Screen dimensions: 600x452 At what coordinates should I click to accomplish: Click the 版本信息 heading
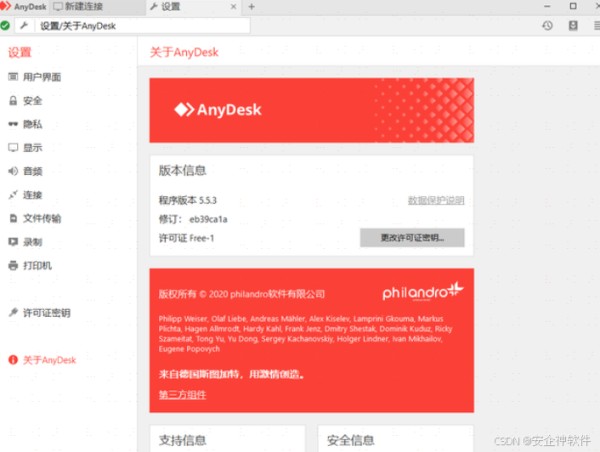click(x=183, y=170)
